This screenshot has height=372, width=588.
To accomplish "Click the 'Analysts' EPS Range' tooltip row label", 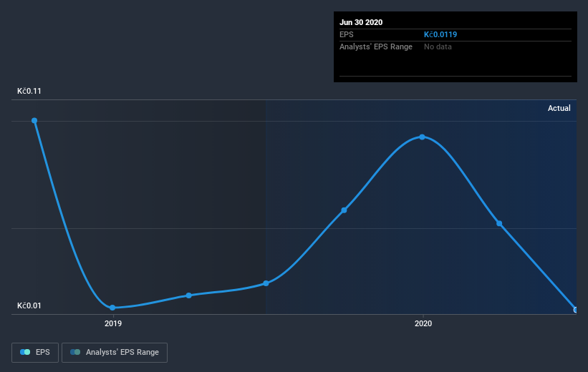I will (376, 46).
